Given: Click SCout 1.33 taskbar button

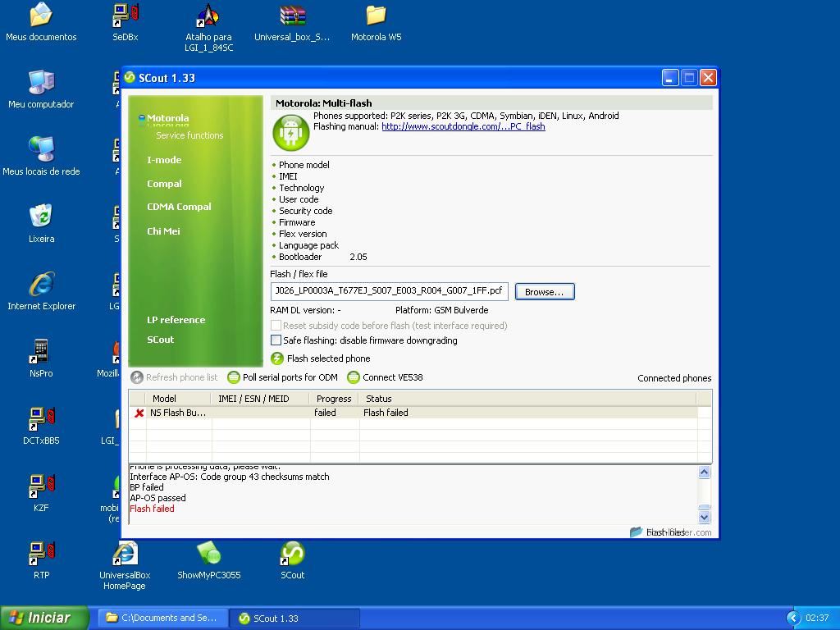Looking at the screenshot, I should tap(294, 618).
